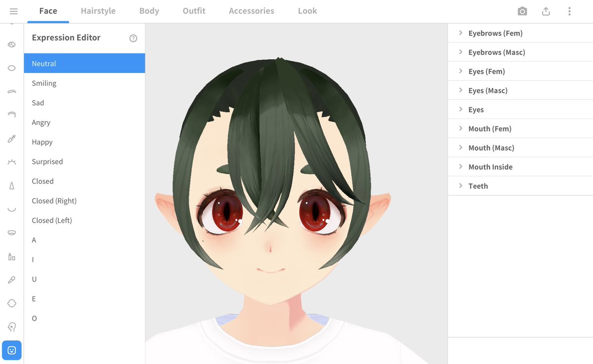The width and height of the screenshot is (593, 364).
Task: Select the Closed (Right) expression
Action: pos(85,201)
